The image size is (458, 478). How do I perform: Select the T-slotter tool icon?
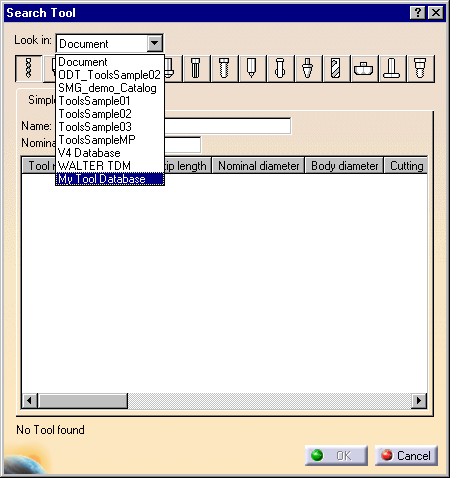click(x=392, y=68)
